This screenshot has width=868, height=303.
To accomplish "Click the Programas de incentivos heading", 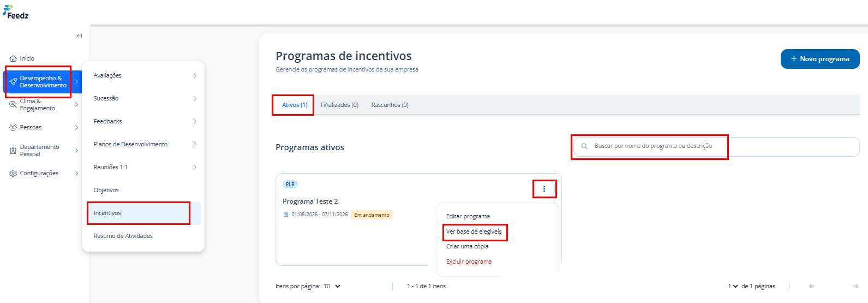I will [344, 56].
